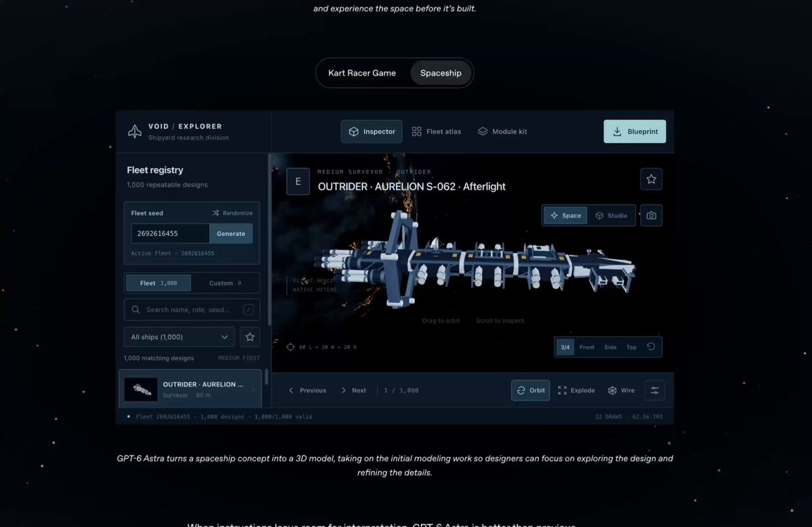812x527 pixels.
Task: Take a screenshot with the camera icon
Action: tap(651, 216)
